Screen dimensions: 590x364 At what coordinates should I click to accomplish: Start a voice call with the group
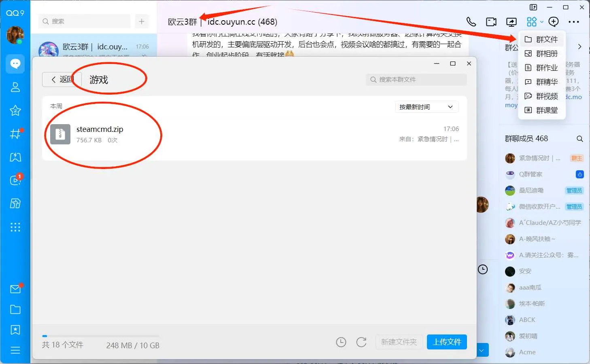point(471,22)
